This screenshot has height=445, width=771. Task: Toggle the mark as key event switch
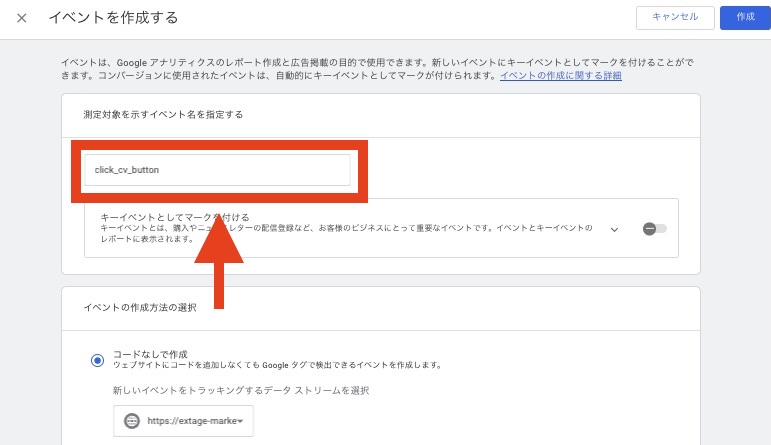(x=654, y=229)
